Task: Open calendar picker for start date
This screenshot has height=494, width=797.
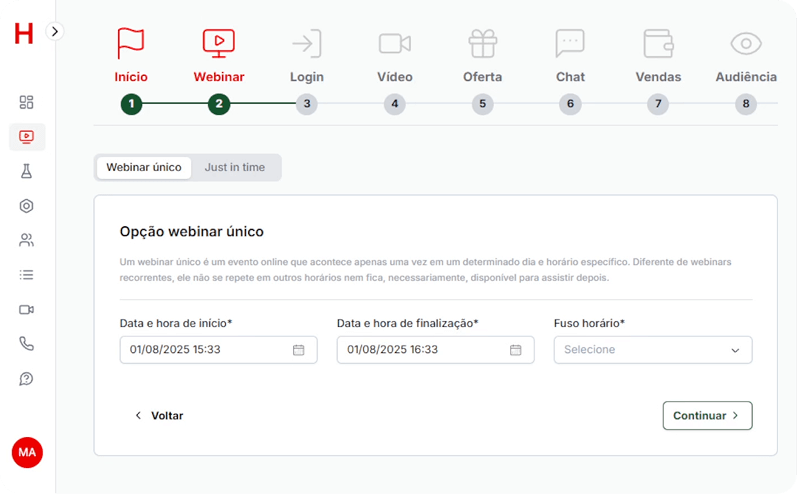Action: [x=298, y=350]
